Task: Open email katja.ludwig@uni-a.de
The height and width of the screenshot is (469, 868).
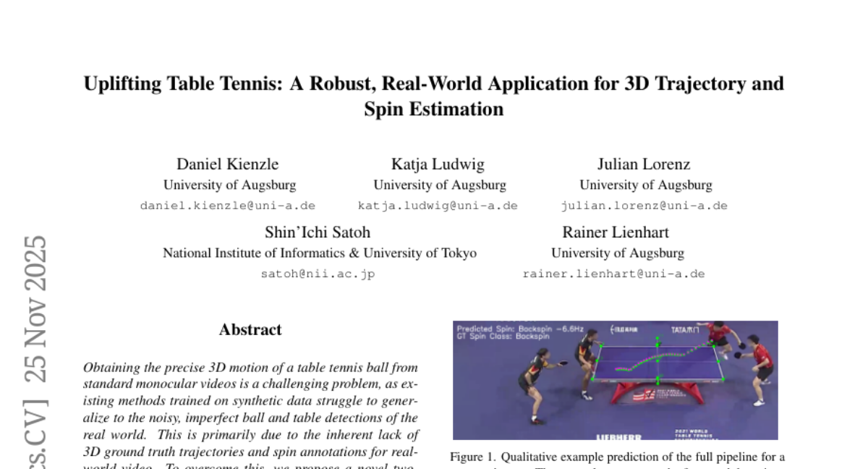Action: click(438, 206)
